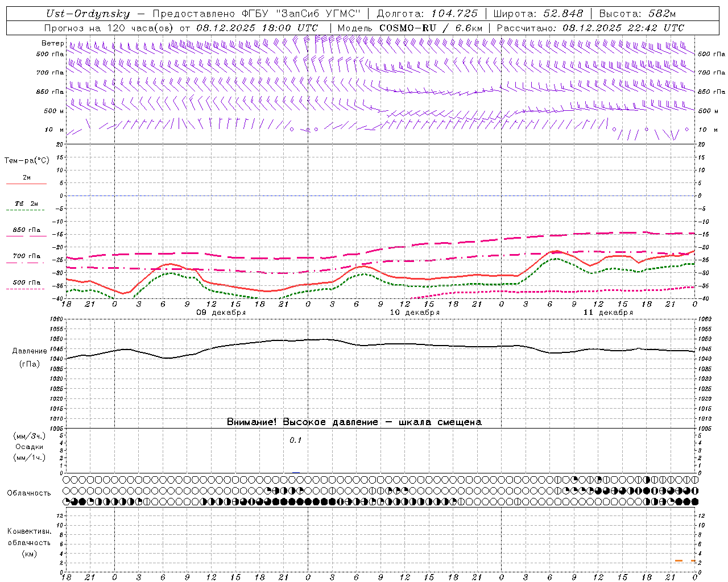728x582 pixels.
Task: Click the leftmost orange convective cloud marker
Action: pos(679,561)
